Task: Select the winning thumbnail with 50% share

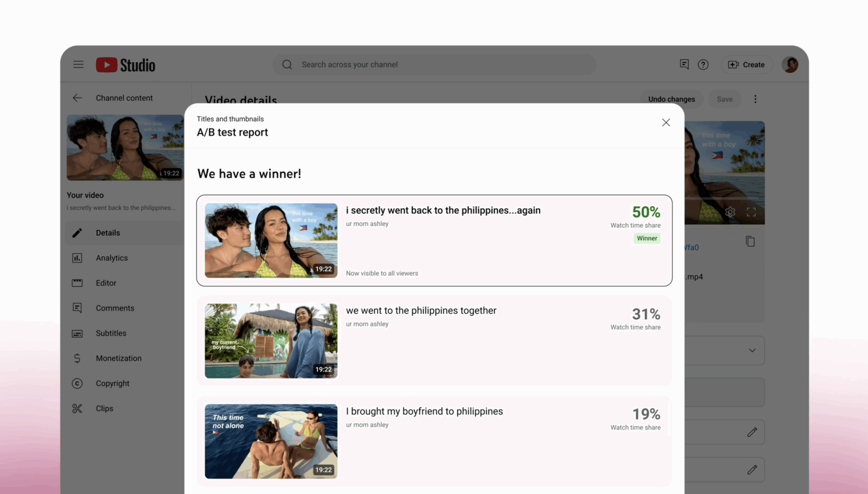Action: pos(271,240)
